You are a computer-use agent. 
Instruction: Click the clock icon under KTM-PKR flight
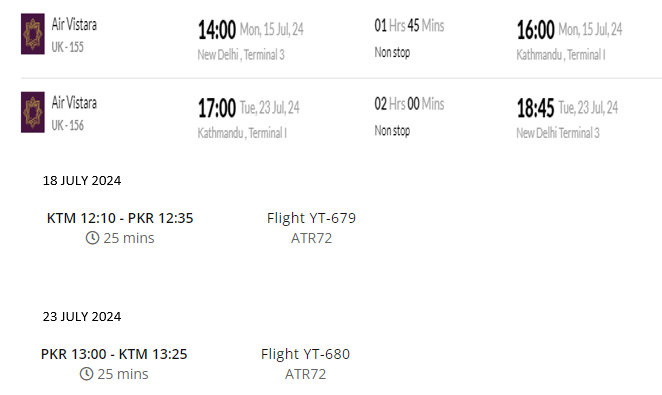tap(92, 238)
